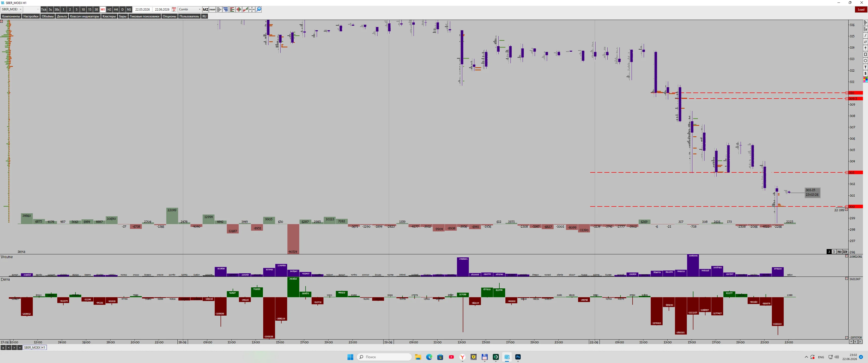Click the SBER_MOEX H1 chart tab

point(35,348)
